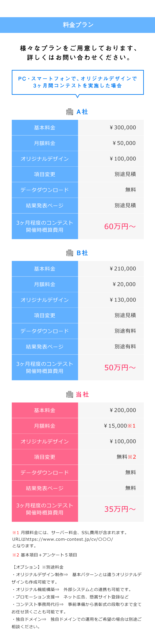Image resolution: width=155 pixels, height=644 pixels.
Task: Click the ※1 marker next to ¥15,000
Action: tap(131, 426)
